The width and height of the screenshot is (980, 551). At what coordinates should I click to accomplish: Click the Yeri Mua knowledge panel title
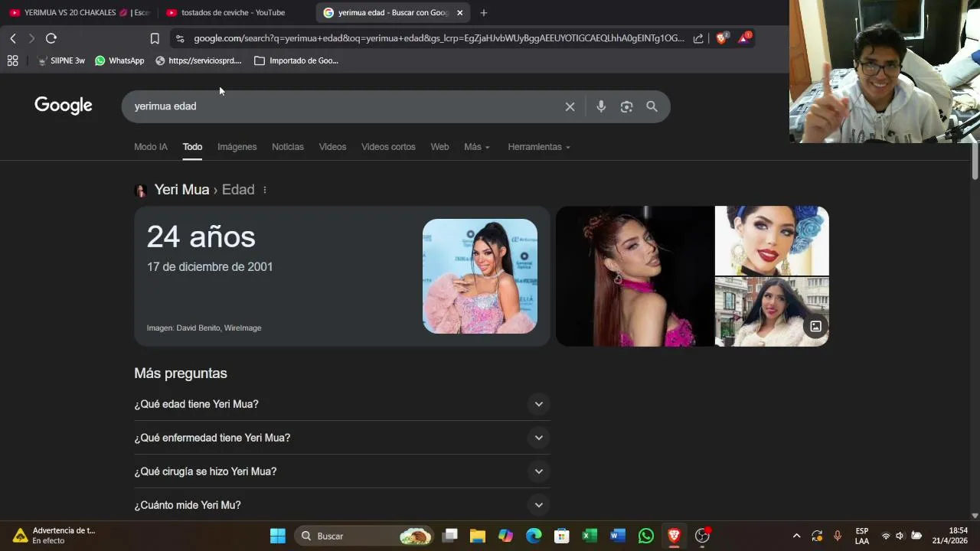(x=181, y=190)
